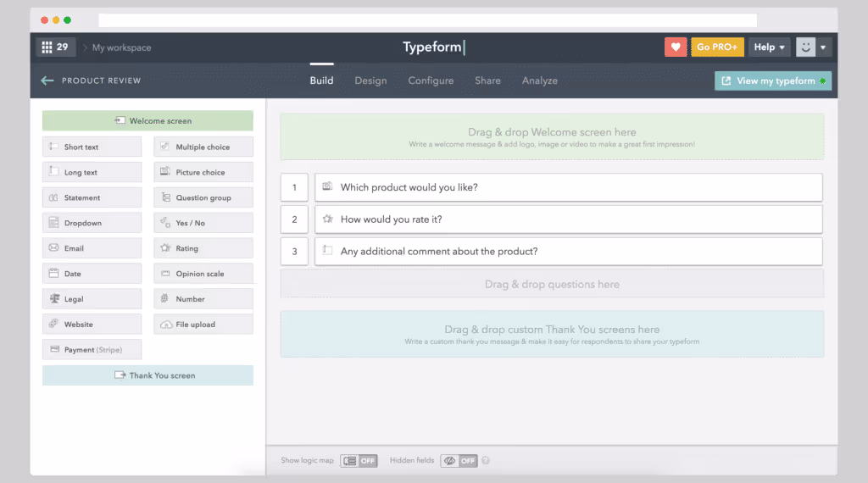The width and height of the screenshot is (868, 483).
Task: Go back using the Product Review arrow
Action: point(47,80)
